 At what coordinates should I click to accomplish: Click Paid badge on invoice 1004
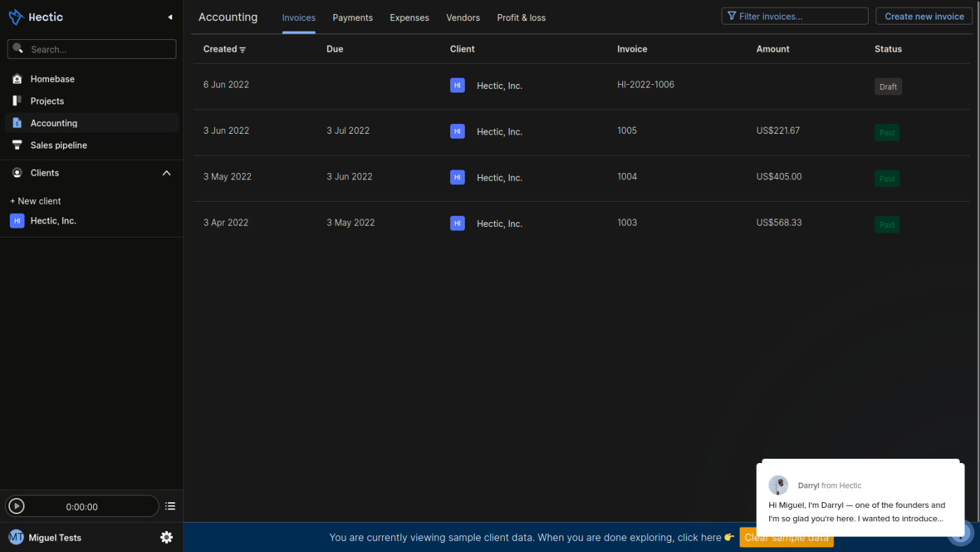[x=887, y=179]
